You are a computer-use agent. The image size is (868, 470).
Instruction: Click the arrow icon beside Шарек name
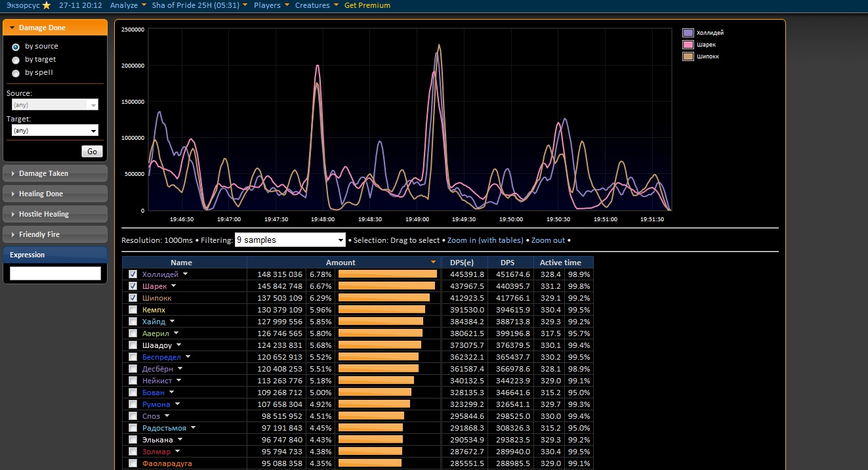(174, 286)
